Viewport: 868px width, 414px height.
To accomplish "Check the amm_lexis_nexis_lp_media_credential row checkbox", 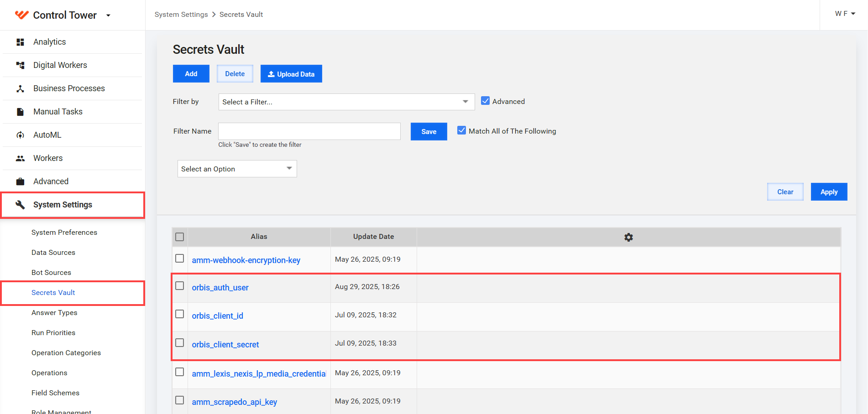I will [180, 372].
